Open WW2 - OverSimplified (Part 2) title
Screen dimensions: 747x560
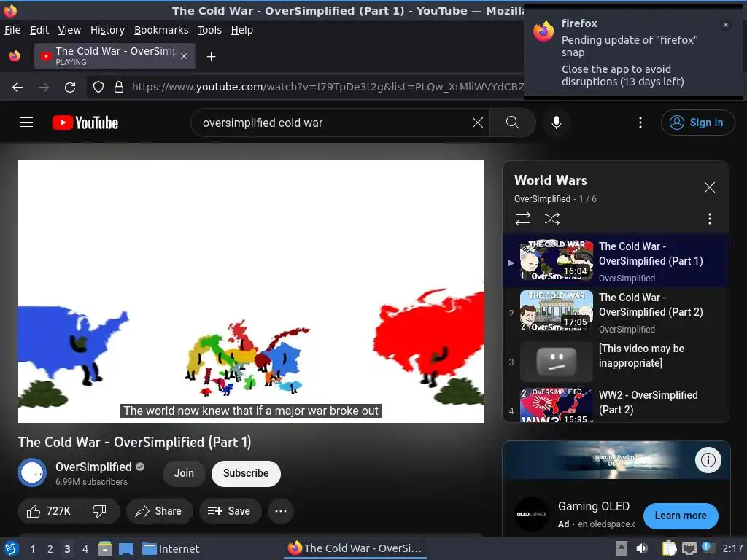point(648,402)
